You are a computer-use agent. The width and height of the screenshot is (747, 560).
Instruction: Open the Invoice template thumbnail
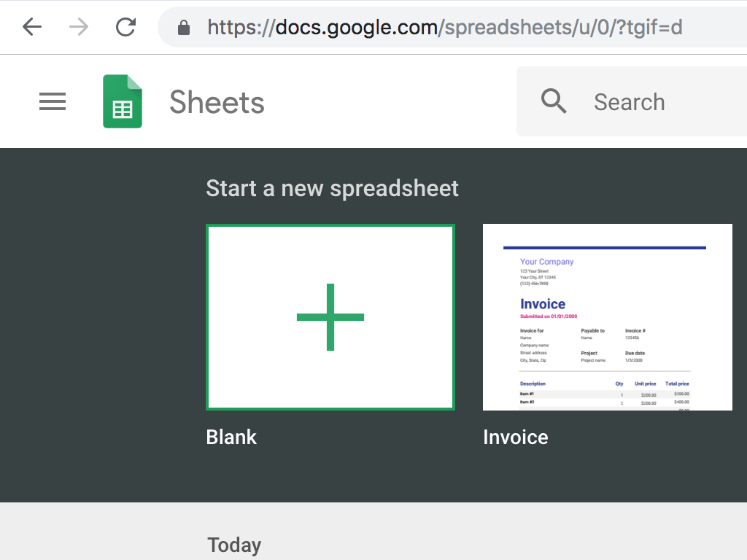[x=608, y=317]
